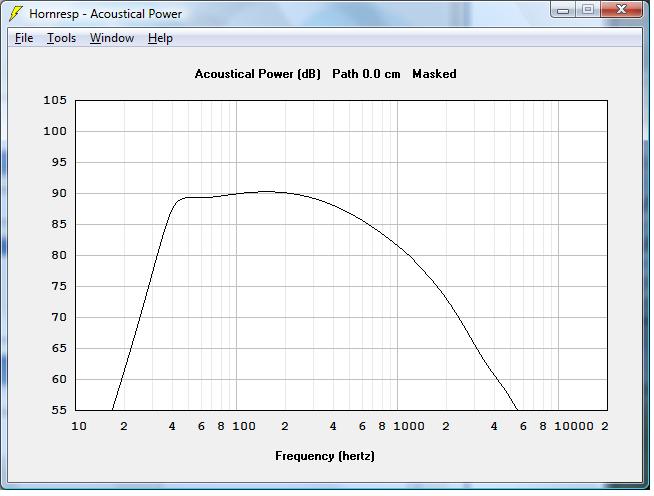The height and width of the screenshot is (496, 654).
Task: Click the 85 value on vertical axis
Action: tap(59, 224)
